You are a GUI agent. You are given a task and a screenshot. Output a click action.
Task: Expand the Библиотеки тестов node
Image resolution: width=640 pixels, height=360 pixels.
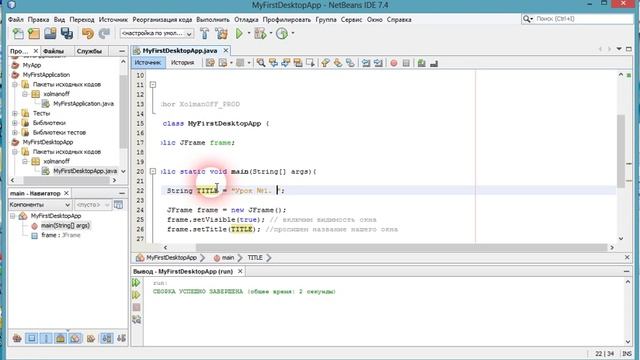coord(15,132)
